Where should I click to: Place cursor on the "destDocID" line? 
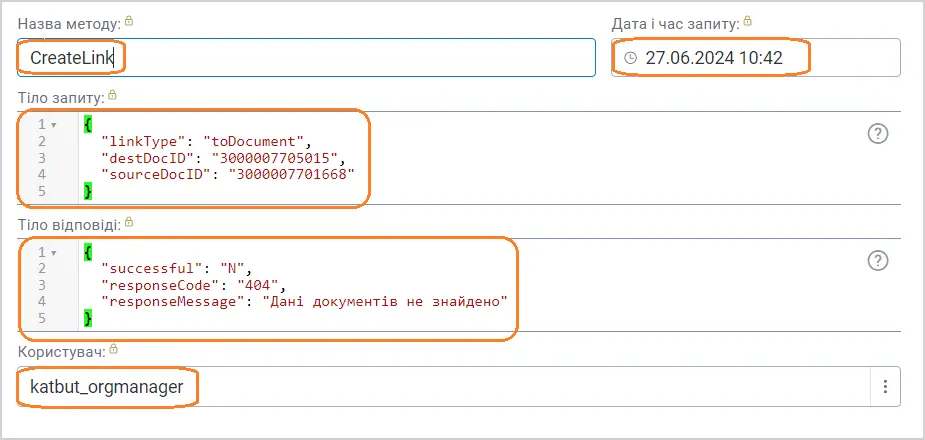222,158
